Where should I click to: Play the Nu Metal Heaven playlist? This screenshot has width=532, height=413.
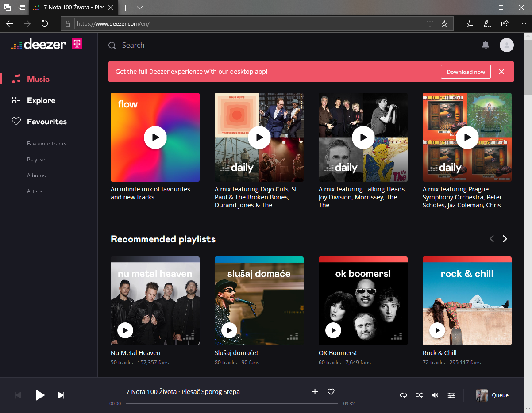coord(125,330)
